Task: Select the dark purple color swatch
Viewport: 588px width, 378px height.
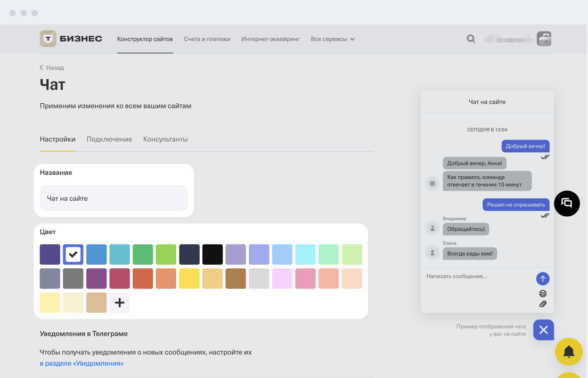Action: point(50,254)
